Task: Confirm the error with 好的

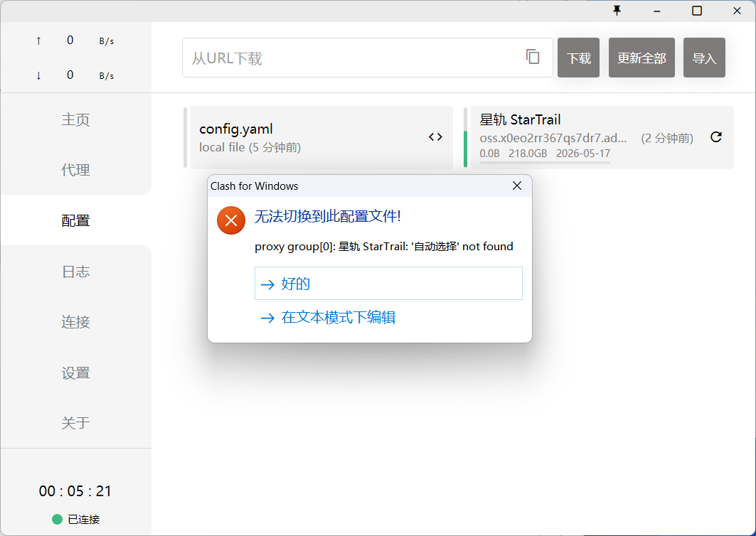Action: 388,284
